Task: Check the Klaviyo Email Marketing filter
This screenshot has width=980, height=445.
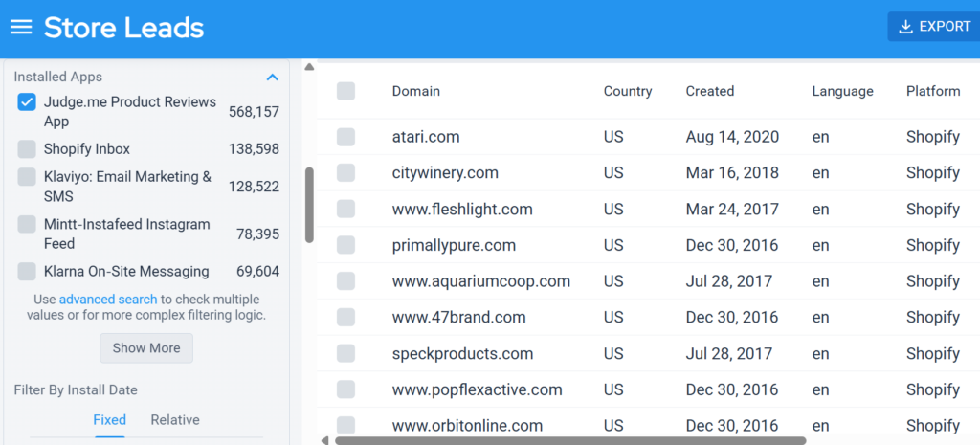Action: (27, 177)
